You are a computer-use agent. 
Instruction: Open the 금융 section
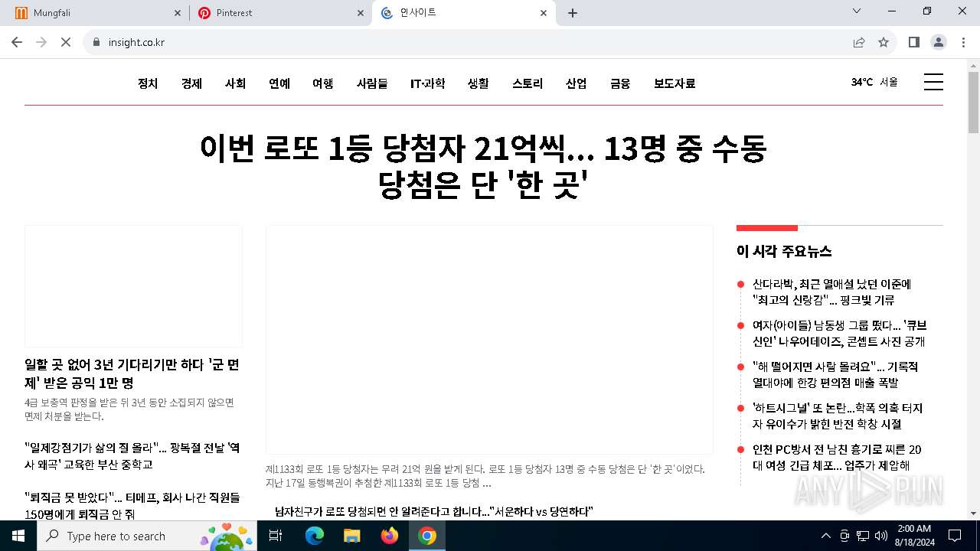[620, 83]
